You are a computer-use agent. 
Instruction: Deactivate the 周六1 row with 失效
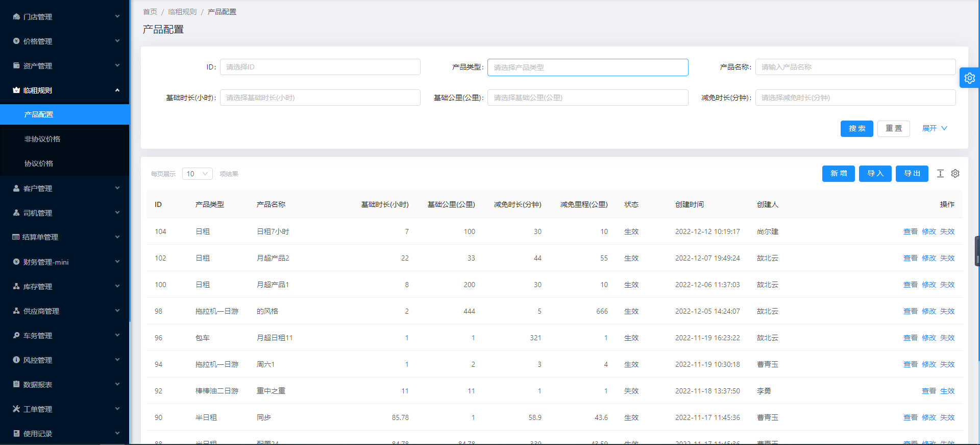tap(947, 364)
